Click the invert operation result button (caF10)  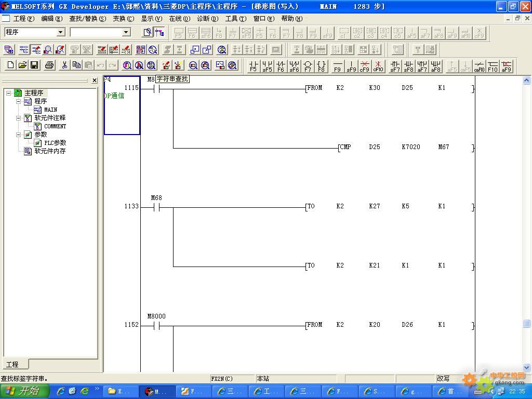point(479,66)
